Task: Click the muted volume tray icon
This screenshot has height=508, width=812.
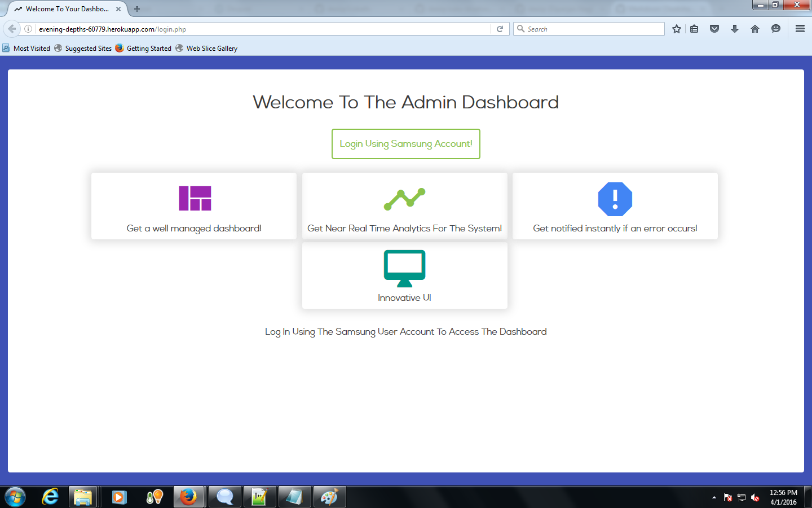Action: 755,497
